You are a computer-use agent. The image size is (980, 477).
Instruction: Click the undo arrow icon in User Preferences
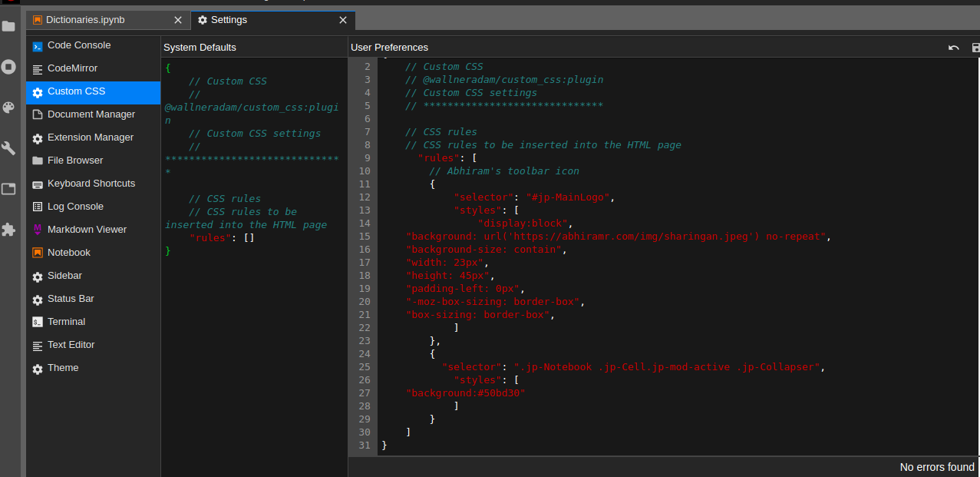tap(953, 48)
